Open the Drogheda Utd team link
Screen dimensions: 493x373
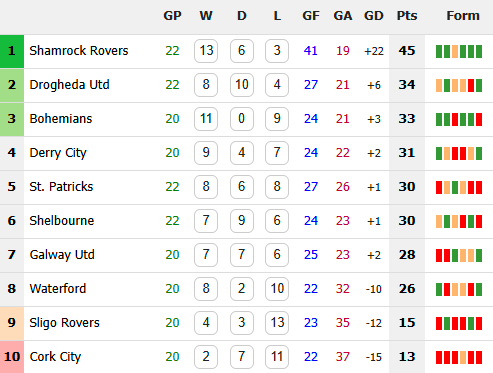click(69, 85)
